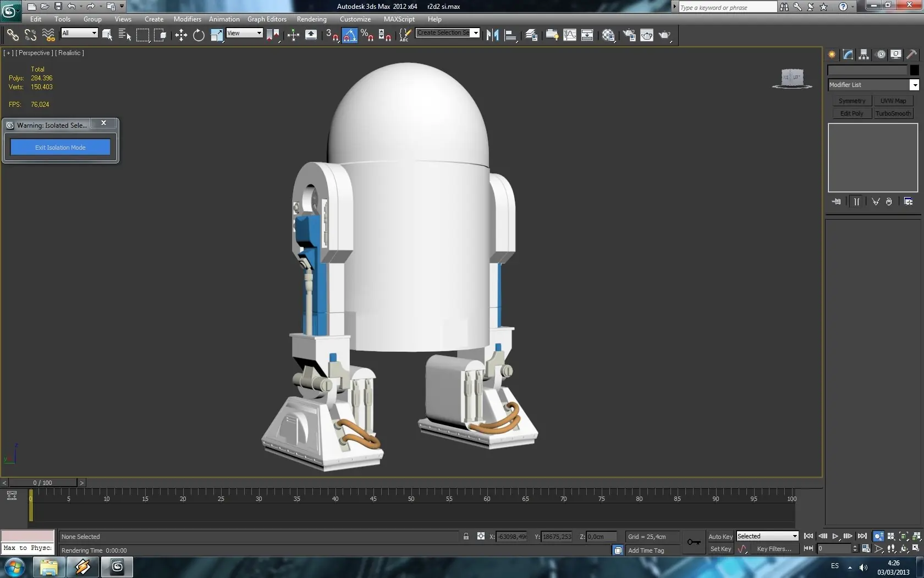
Task: Open Edit Named Selection Sets
Action: coord(404,35)
